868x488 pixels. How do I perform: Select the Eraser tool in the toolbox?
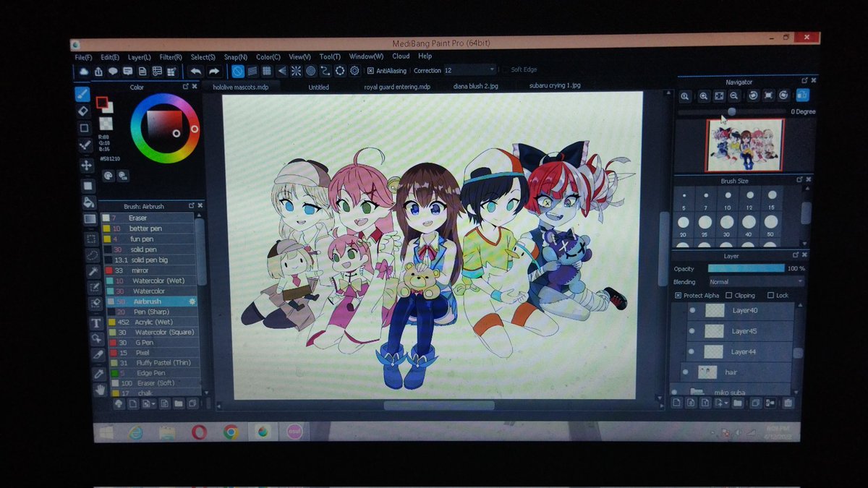point(82,111)
